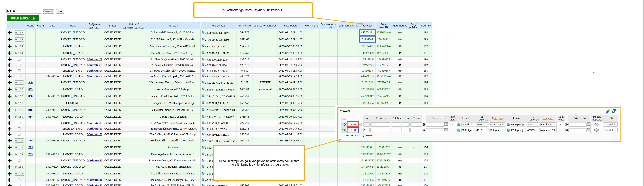Screen dimensions: 644x186
Task: Click the green KURTI MARŠRUTĄ button
Action: pos(23,18)
